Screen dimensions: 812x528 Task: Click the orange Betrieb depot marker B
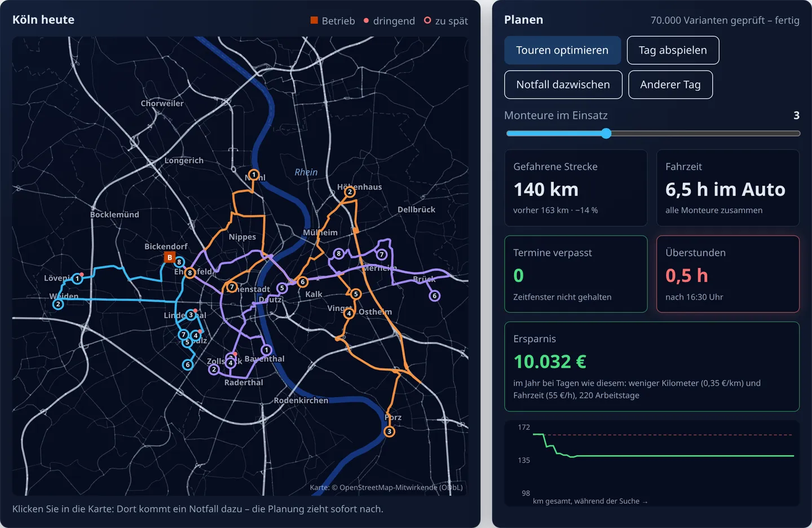click(x=170, y=257)
